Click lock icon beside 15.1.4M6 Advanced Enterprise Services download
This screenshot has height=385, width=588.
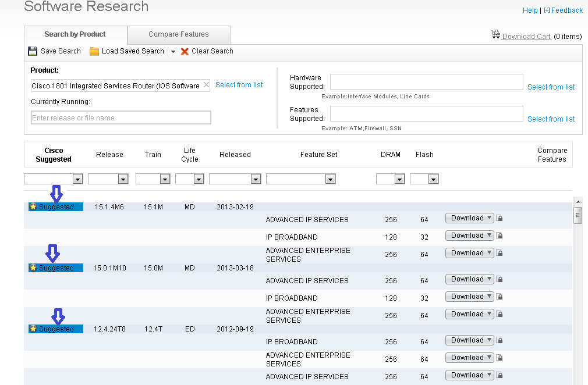[500, 253]
